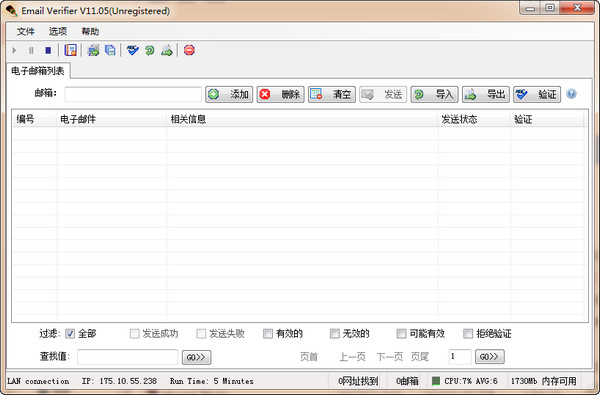
Task: Click the 验证 column header
Action: point(546,119)
